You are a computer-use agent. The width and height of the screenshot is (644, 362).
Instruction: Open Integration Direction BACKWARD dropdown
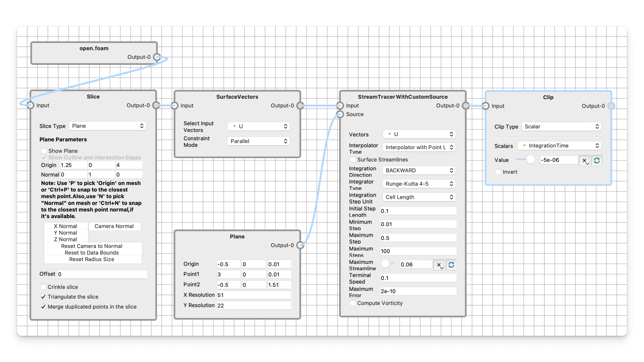pyautogui.click(x=419, y=170)
